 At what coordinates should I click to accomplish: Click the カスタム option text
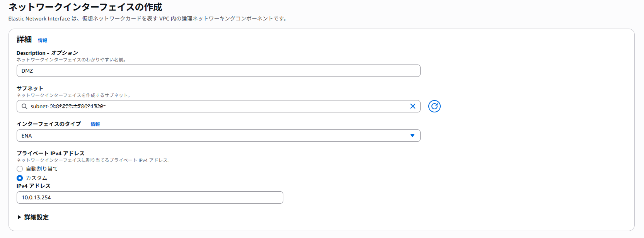click(36, 178)
